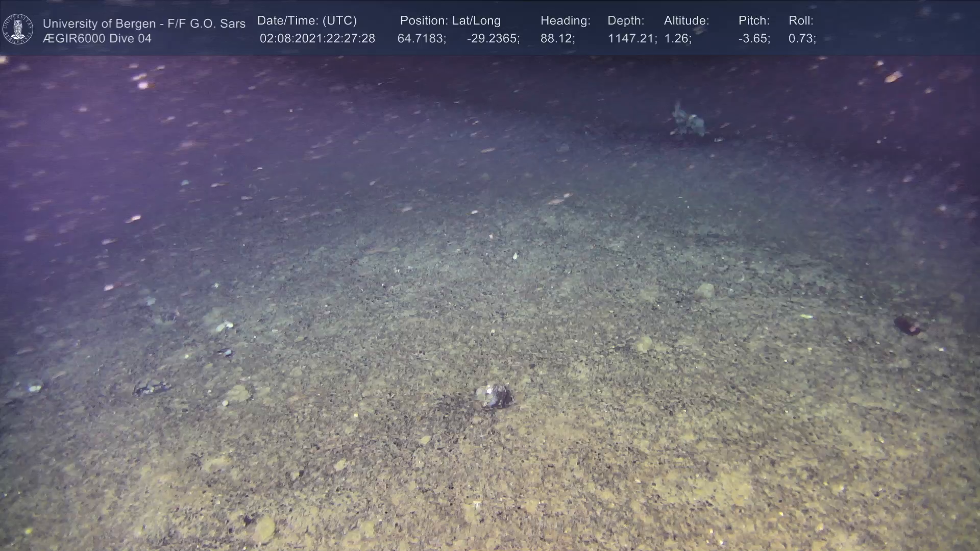The width and height of the screenshot is (980, 551).
Task: Click the 'ÆGIR6000 Dive 04' label
Action: [97, 39]
